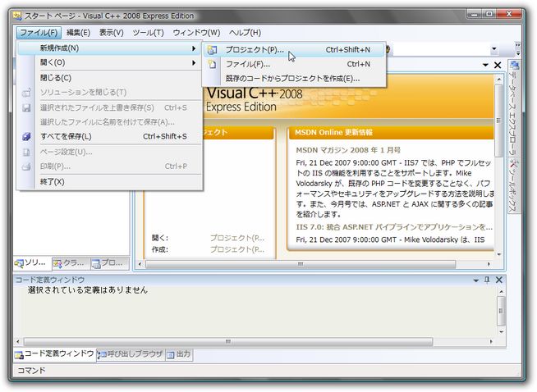Click 閉じる(C) menu entry
The width and height of the screenshot is (537, 392).
coord(109,78)
